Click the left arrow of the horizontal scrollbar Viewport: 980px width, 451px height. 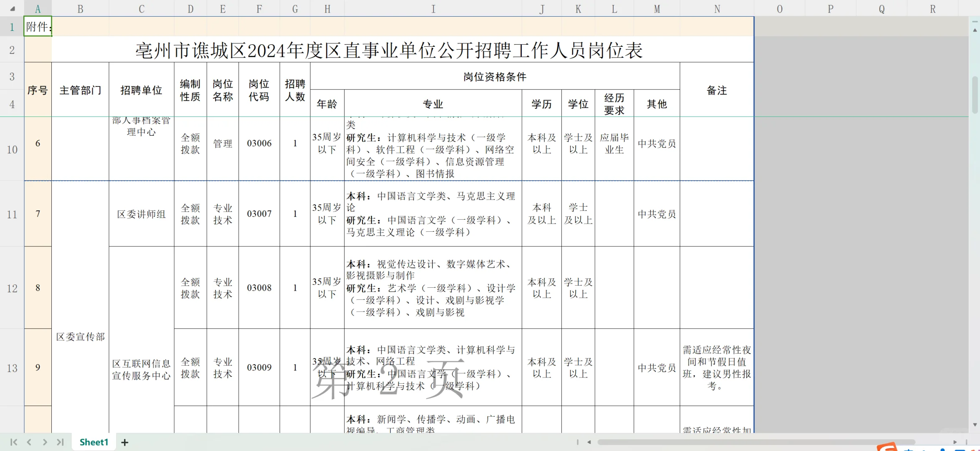pyautogui.click(x=589, y=442)
